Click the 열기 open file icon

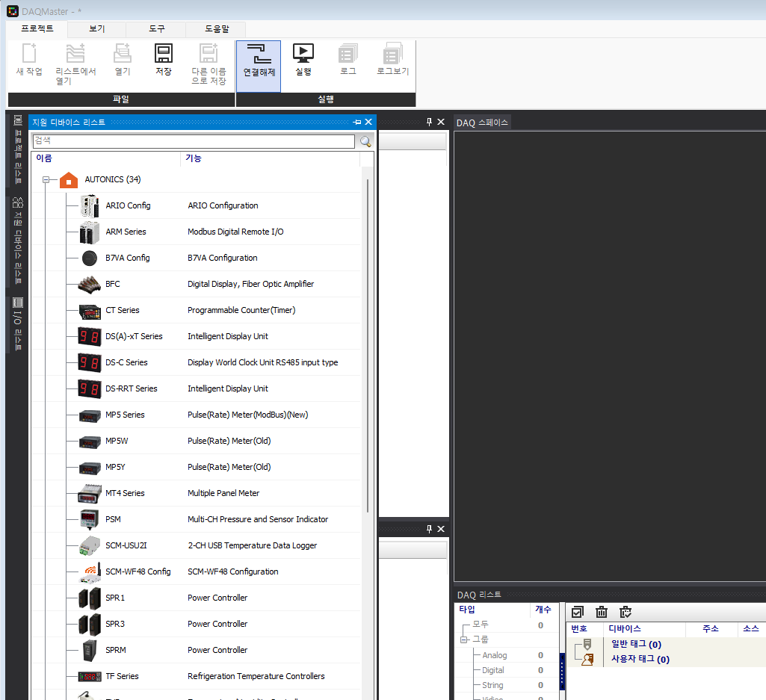tap(123, 53)
